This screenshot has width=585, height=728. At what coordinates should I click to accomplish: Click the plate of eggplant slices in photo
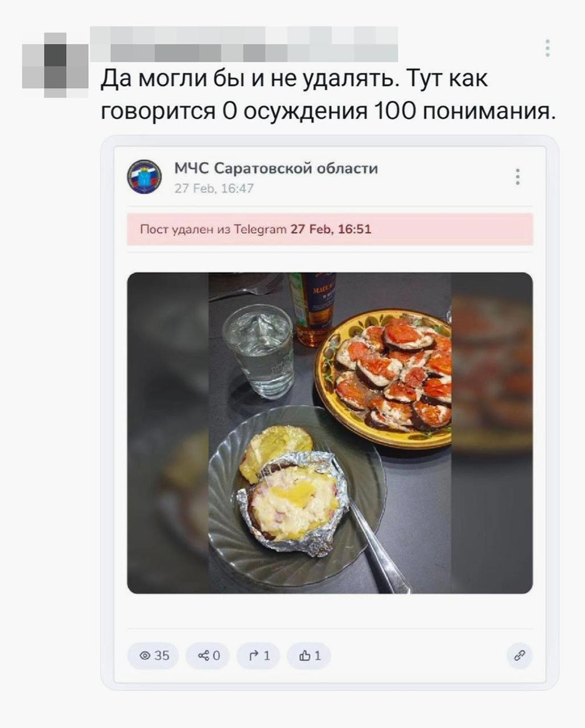pos(383,378)
